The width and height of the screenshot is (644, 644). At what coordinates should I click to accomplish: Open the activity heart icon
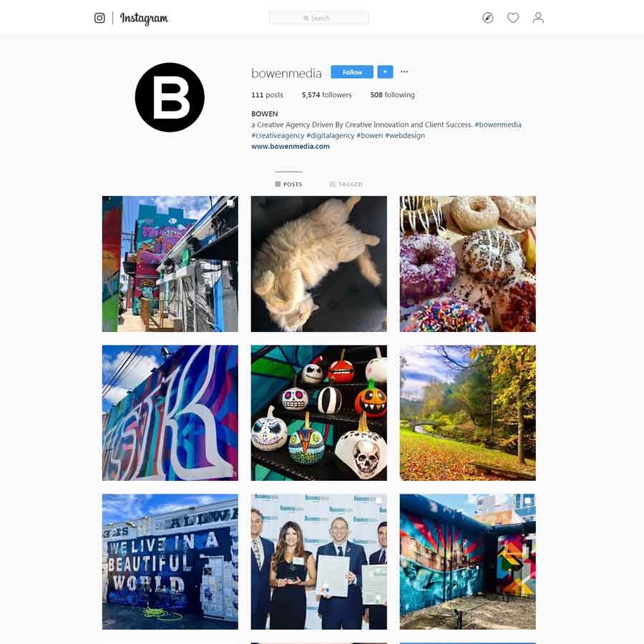(512, 18)
